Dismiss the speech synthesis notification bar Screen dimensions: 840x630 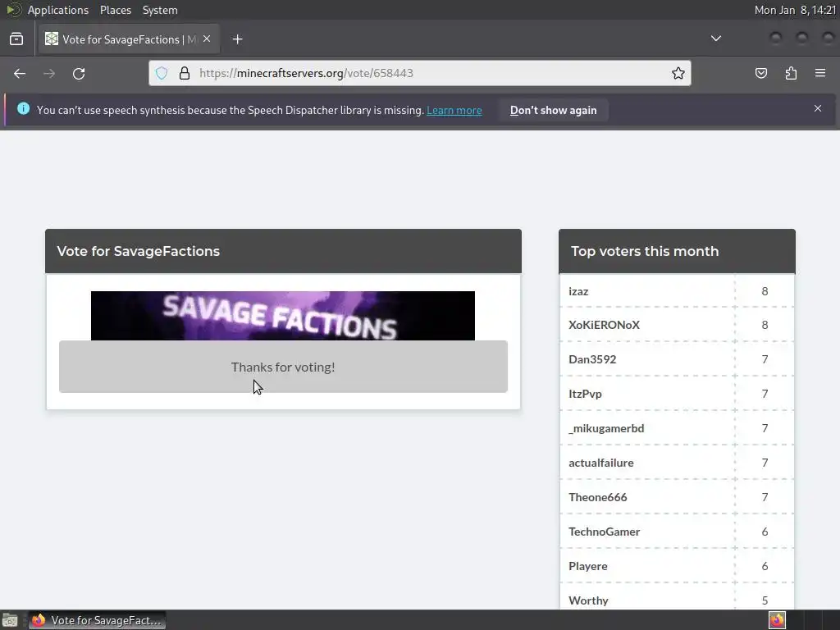tap(818, 108)
